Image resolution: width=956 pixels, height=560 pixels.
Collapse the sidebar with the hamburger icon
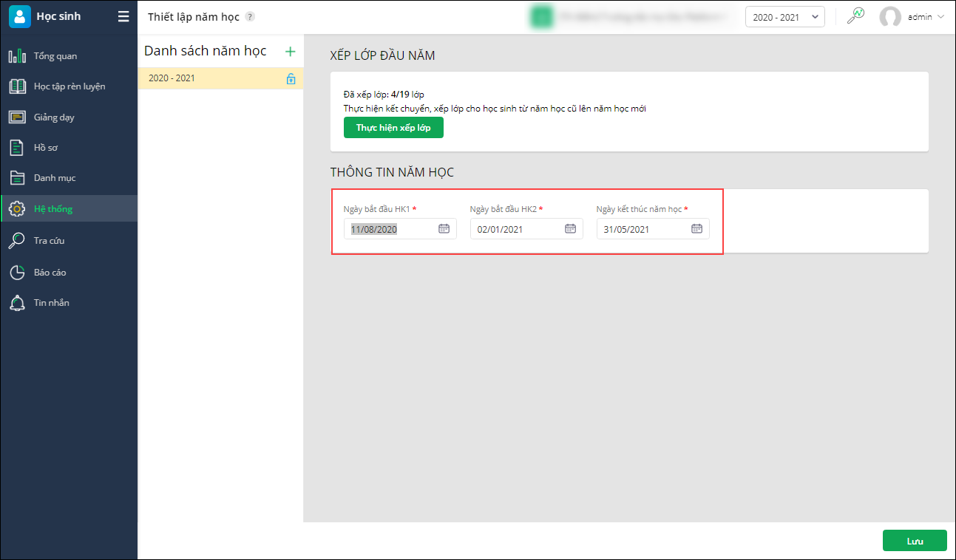coord(123,16)
